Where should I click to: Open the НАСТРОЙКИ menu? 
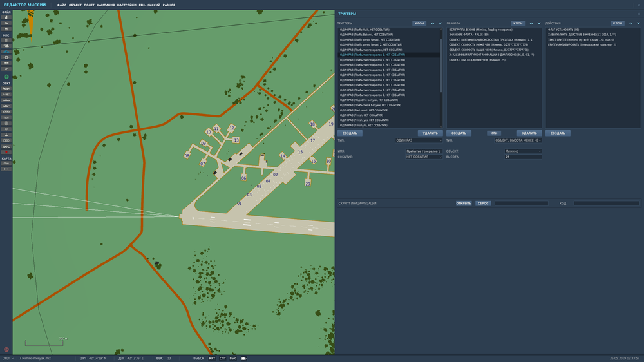126,5
